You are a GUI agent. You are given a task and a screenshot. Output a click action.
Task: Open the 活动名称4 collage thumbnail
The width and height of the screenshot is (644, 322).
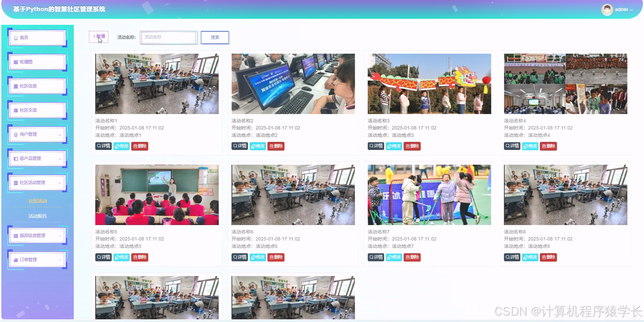(566, 84)
